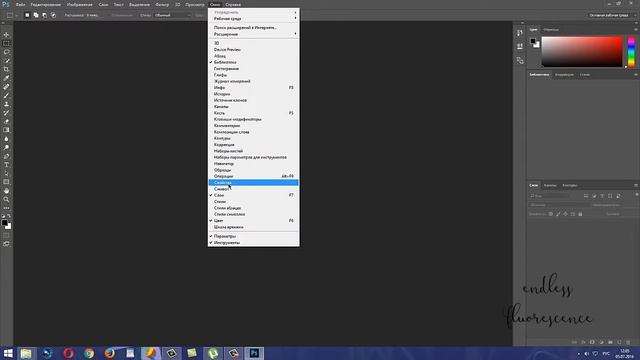
Task: Open Layers panel flyout menu
Action: pyautogui.click(x=636, y=185)
